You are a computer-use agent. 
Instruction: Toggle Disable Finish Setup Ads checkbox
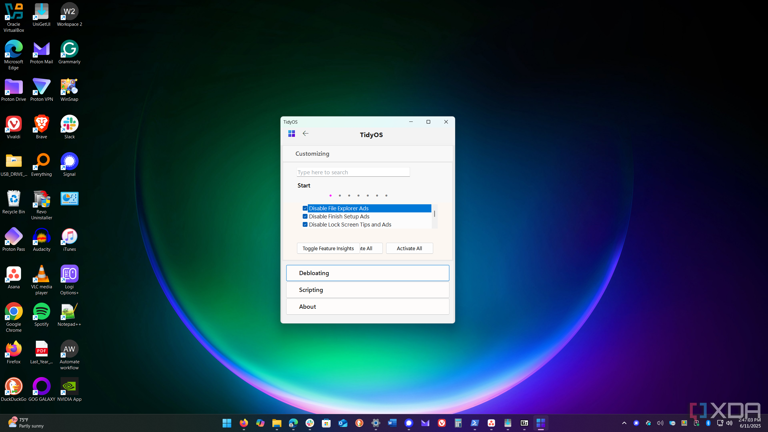point(305,216)
